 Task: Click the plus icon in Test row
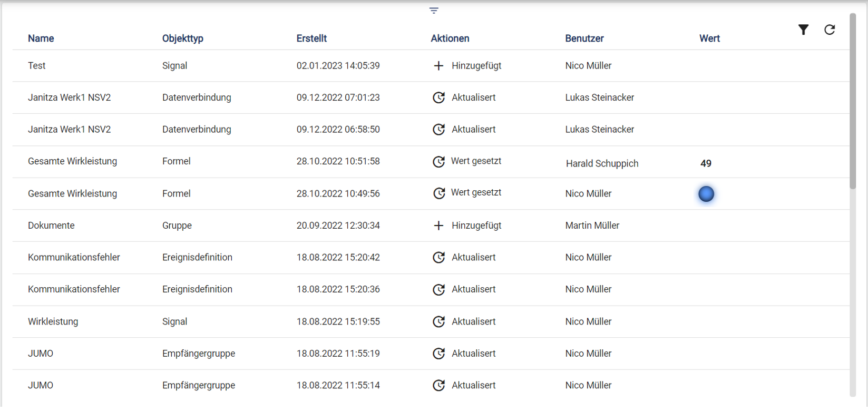438,66
